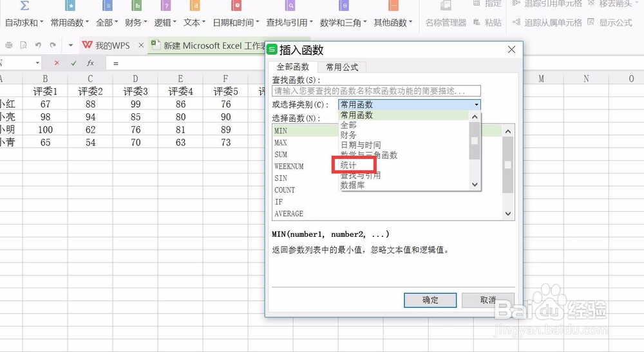Close the 插入函数 dialog
The image size is (644, 352).
(x=511, y=50)
